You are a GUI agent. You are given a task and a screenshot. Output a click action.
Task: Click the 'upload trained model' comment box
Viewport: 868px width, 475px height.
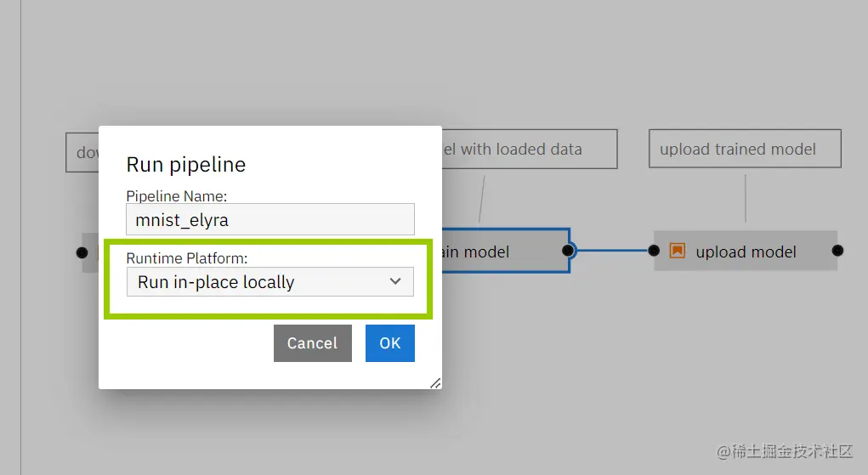[x=745, y=150]
